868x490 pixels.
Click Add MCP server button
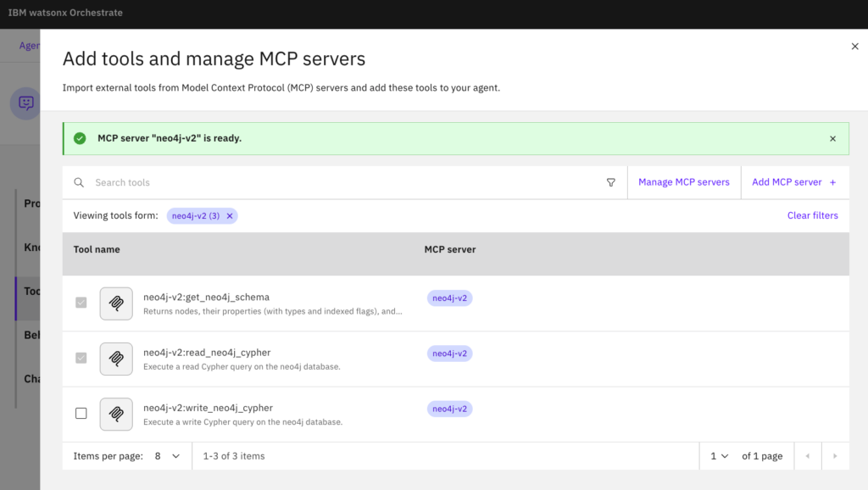793,182
